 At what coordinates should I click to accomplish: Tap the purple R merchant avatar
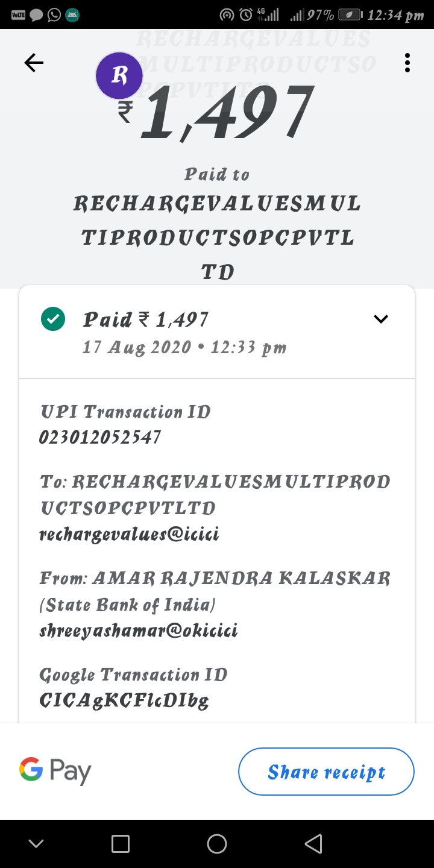point(119,76)
